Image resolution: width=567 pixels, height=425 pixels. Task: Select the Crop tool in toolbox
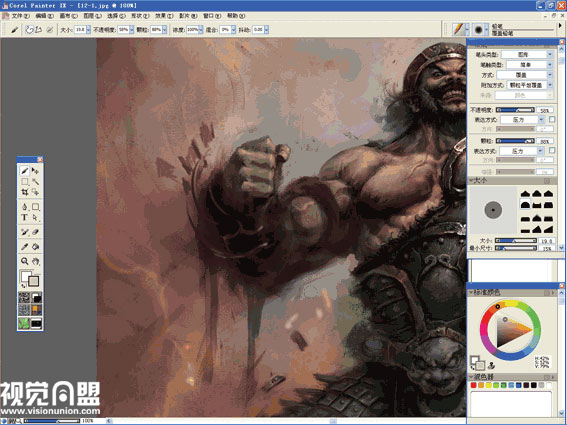[24, 192]
